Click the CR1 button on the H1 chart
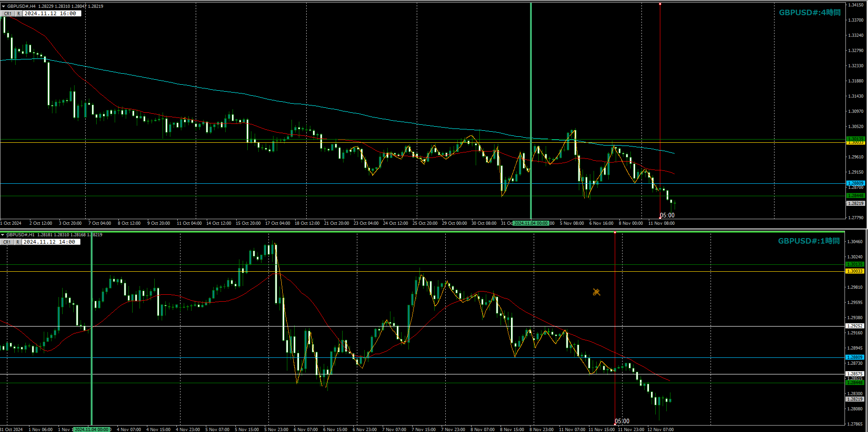Viewport: 868px width, 432px height. pyautogui.click(x=7, y=242)
